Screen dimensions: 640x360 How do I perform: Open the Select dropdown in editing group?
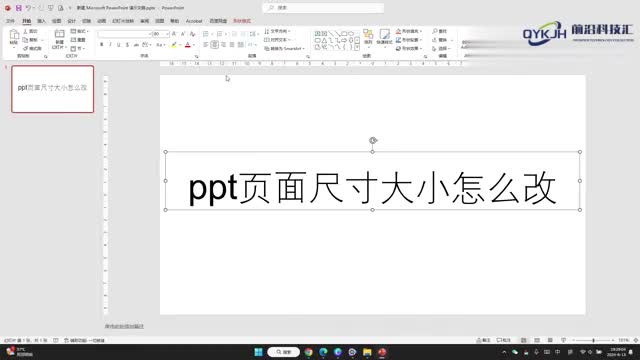(441, 49)
